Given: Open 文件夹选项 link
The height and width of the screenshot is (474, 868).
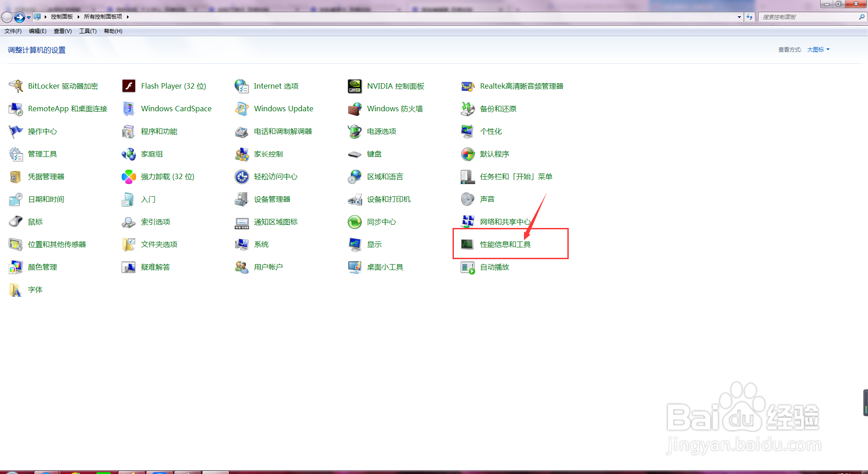Looking at the screenshot, I should click(159, 244).
